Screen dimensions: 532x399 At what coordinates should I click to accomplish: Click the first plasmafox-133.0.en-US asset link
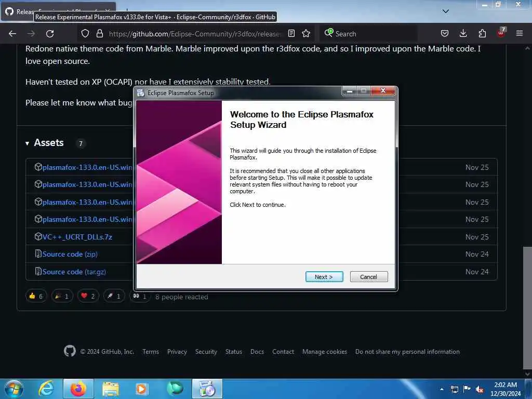pos(87,167)
